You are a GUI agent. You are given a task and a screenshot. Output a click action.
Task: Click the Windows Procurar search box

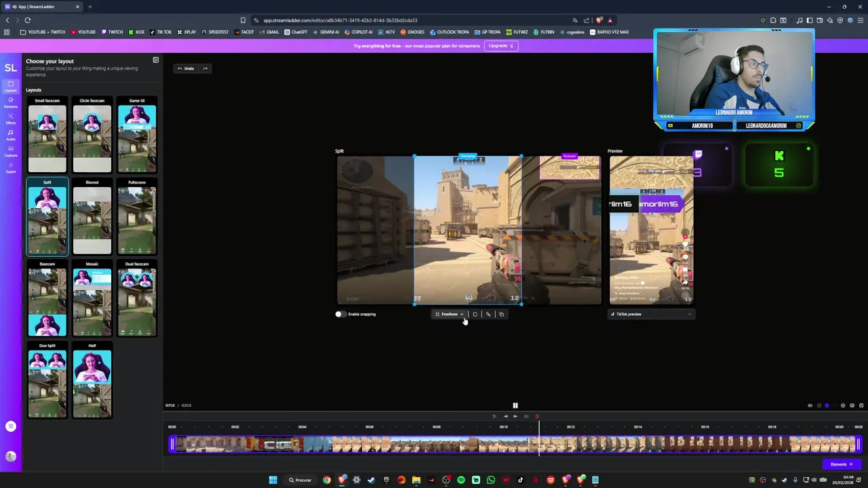300,480
